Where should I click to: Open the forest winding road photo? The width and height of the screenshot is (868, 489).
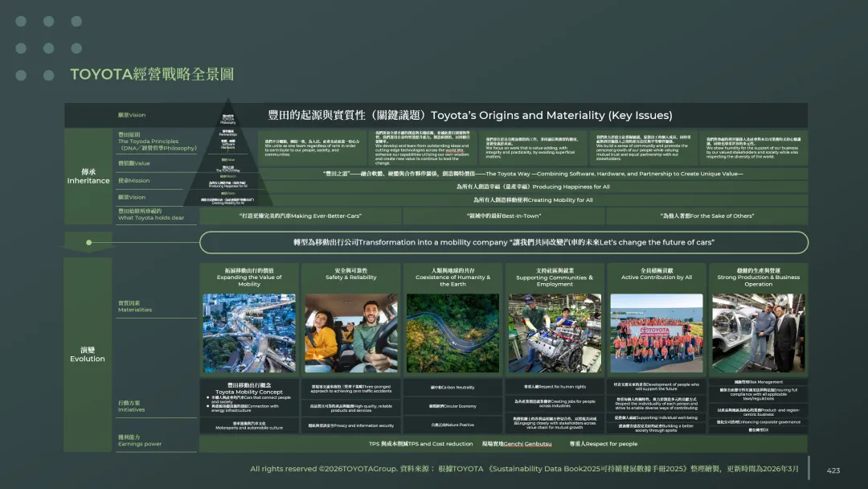pos(452,333)
